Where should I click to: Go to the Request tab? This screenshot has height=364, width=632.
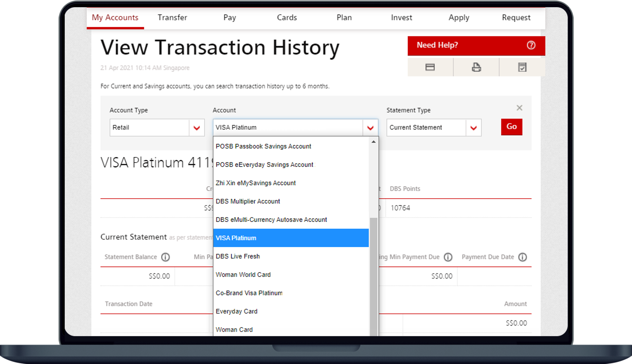click(516, 17)
